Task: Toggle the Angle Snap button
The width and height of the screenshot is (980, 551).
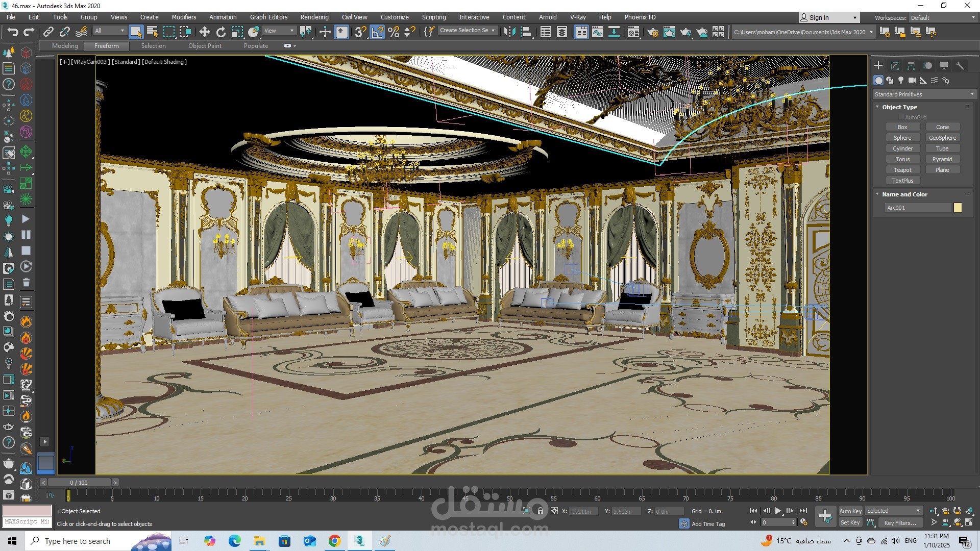Action: tap(377, 32)
